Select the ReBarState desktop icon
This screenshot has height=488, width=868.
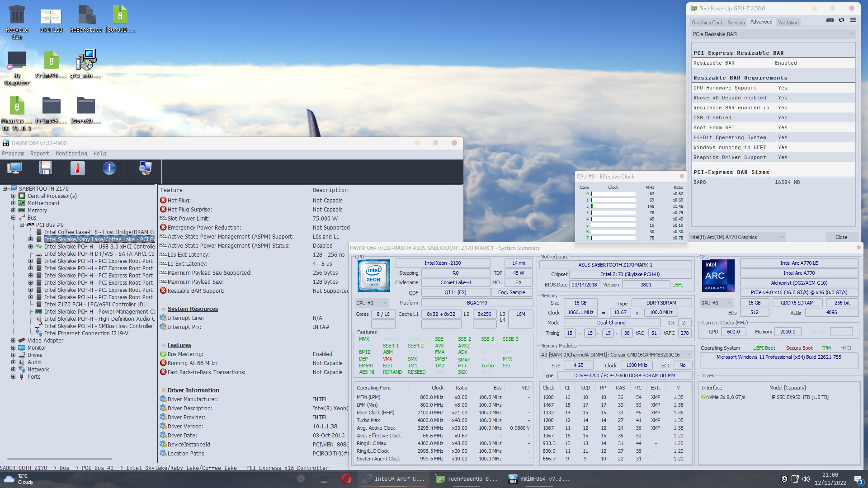86,19
